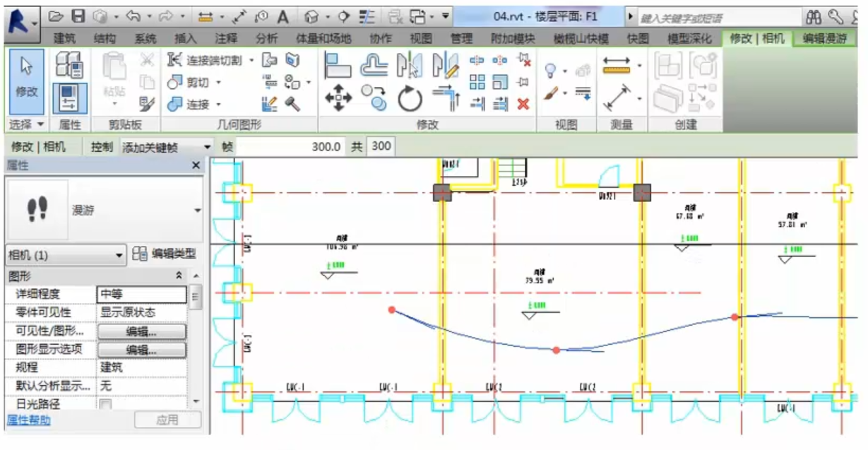Toggle the 日光路径 checkbox
Viewport: 868px width, 450px height.
pos(105,405)
